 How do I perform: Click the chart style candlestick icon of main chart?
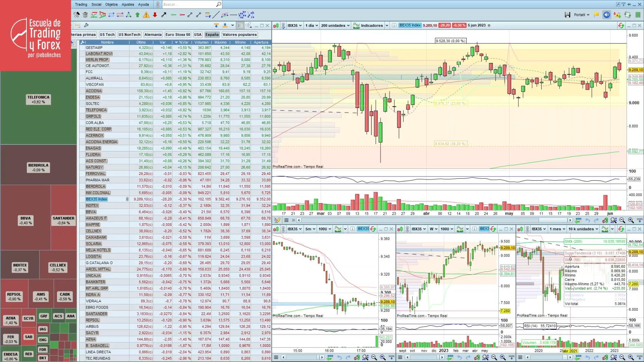coord(276,25)
